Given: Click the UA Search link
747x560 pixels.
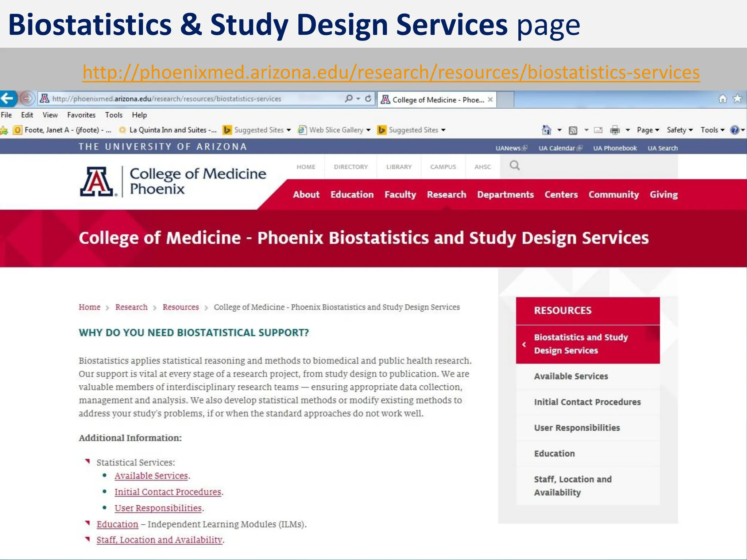Looking at the screenshot, I should (x=663, y=148).
